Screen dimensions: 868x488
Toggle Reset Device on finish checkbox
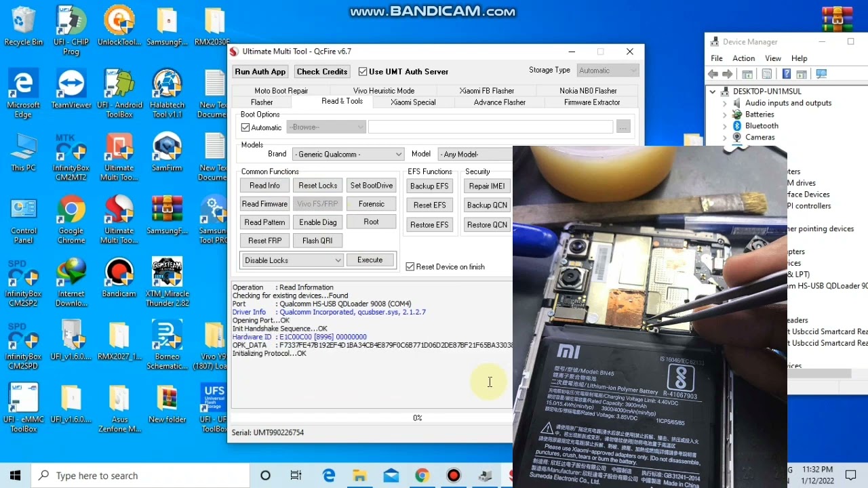(x=410, y=266)
